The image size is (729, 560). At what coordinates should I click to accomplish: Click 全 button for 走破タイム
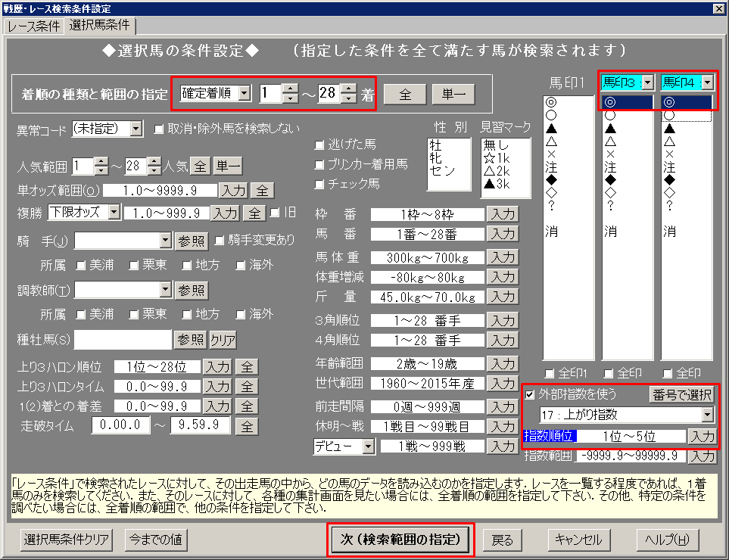point(247,426)
